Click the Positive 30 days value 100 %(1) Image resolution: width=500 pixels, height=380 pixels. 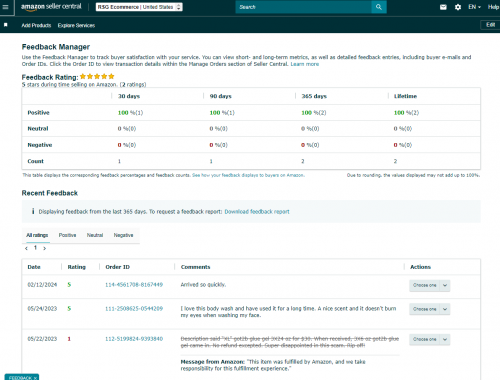[x=130, y=113]
